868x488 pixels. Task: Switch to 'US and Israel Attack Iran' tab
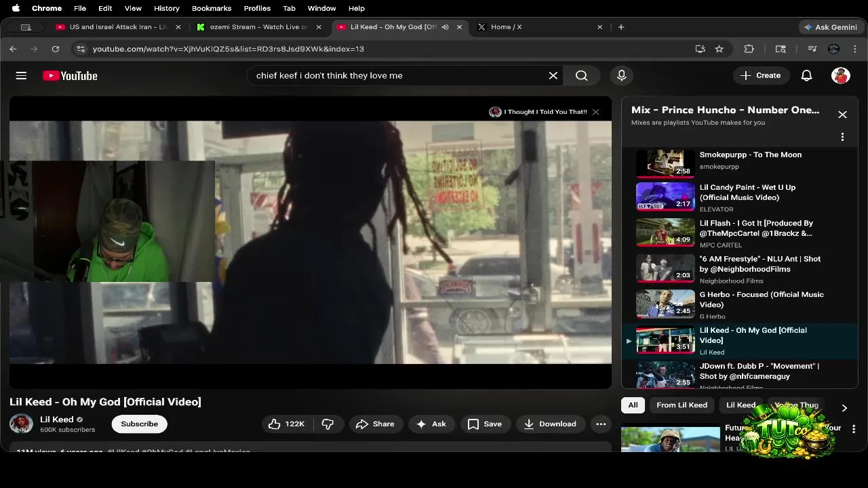(x=119, y=27)
